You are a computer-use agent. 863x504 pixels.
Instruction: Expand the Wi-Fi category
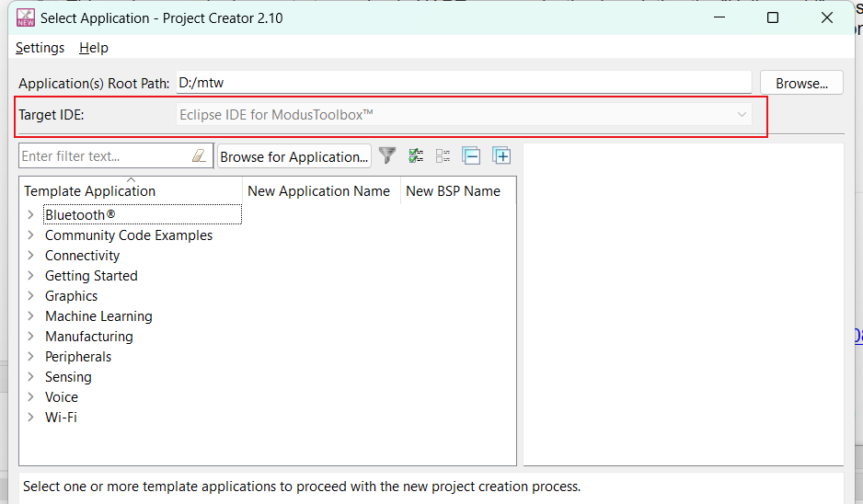(31, 417)
